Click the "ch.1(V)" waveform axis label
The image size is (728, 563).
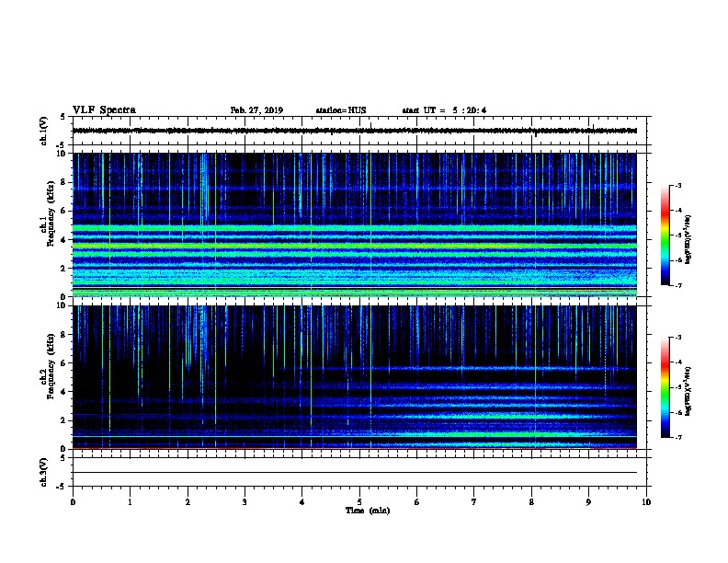(44, 131)
